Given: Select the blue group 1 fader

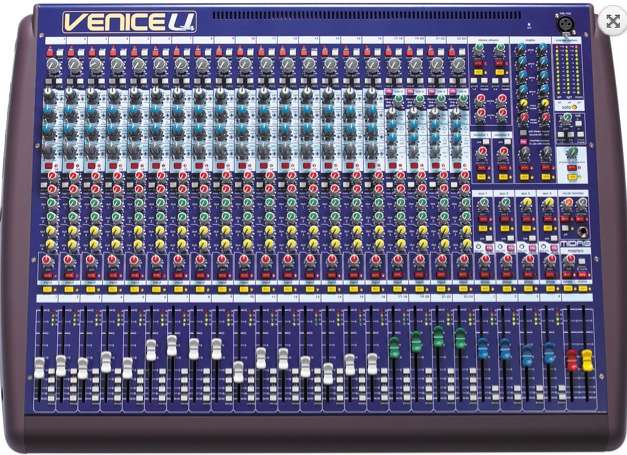Looking at the screenshot, I should (483, 348).
